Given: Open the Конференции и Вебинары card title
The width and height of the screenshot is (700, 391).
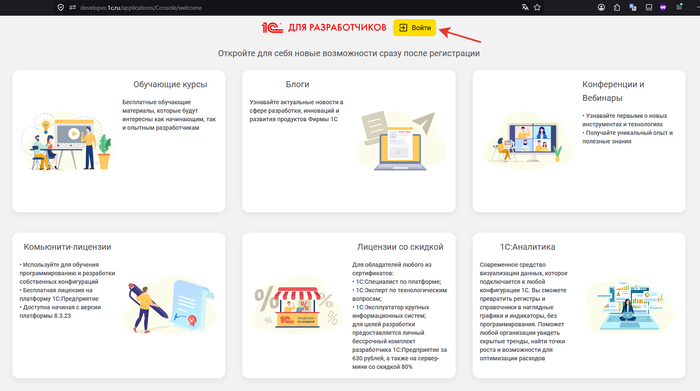Looking at the screenshot, I should coord(613,91).
